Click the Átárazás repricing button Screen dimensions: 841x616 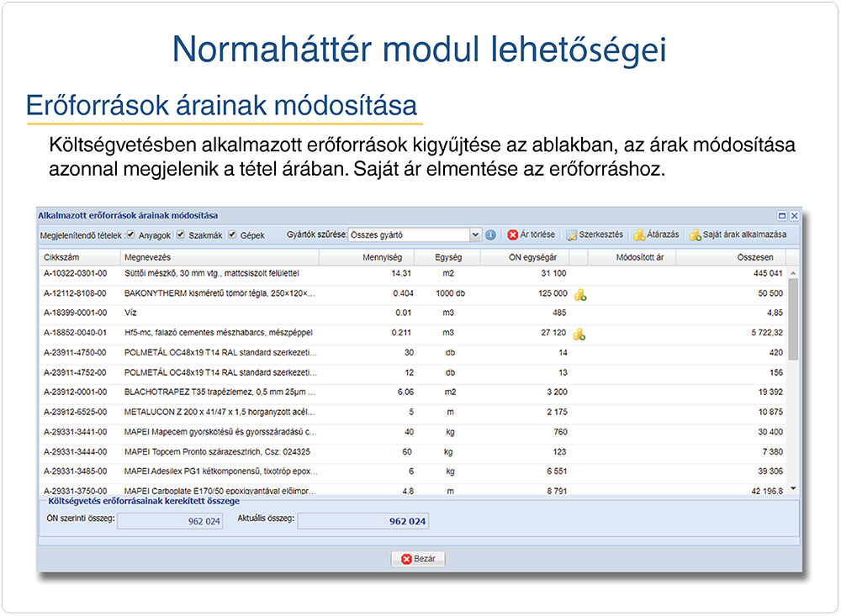tap(656, 234)
